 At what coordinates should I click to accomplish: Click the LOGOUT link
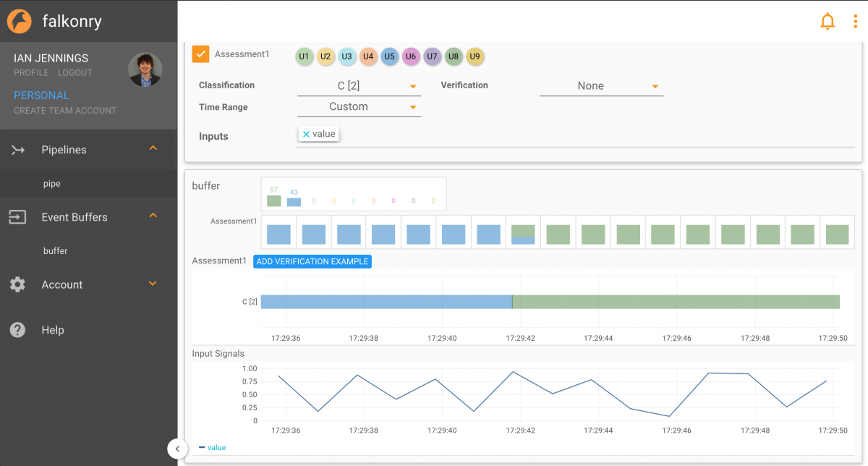click(x=75, y=73)
